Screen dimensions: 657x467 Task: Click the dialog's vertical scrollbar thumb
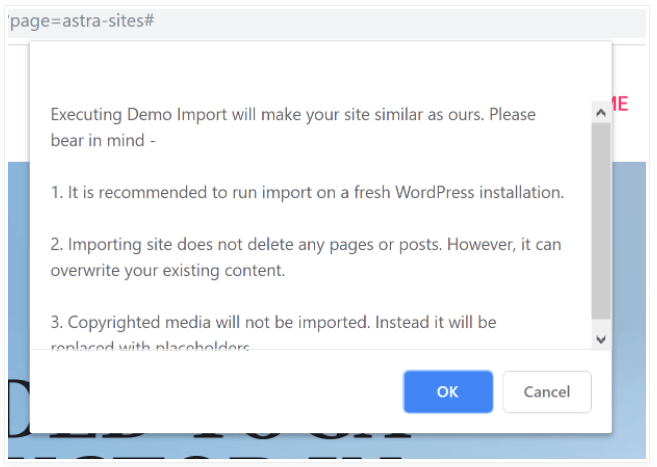pos(601,221)
